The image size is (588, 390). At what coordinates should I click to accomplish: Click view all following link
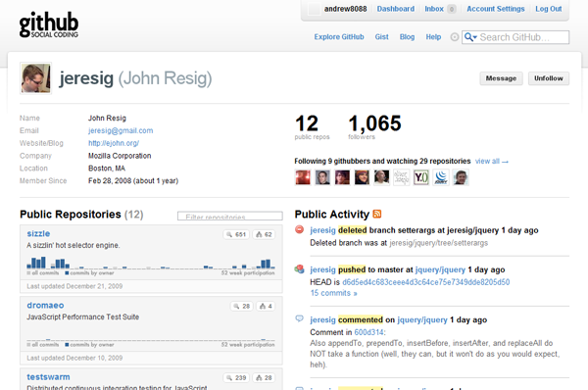pyautogui.click(x=492, y=162)
